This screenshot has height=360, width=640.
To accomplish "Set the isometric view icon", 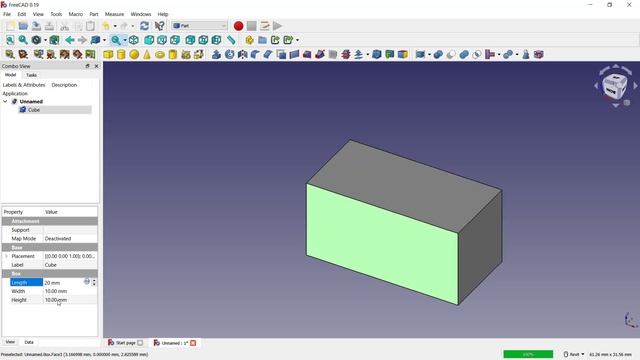I will pos(133,40).
